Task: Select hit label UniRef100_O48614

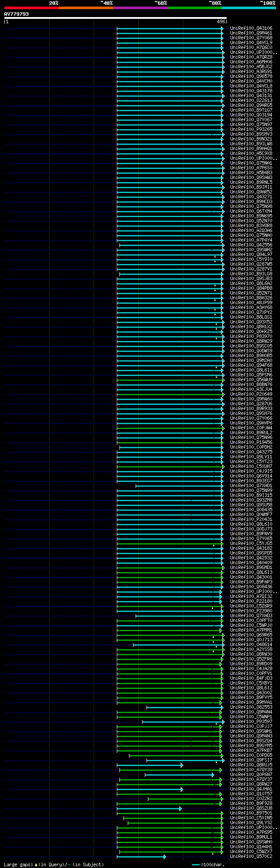Action: [x=251, y=645]
